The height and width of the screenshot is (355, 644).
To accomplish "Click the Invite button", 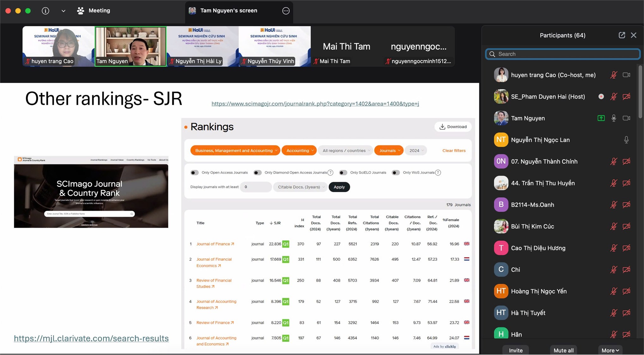I will pyautogui.click(x=515, y=350).
